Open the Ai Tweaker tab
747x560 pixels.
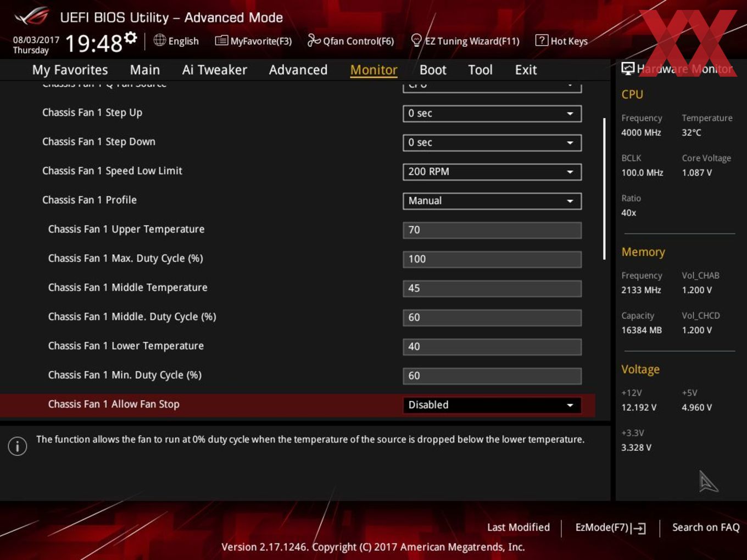click(215, 70)
